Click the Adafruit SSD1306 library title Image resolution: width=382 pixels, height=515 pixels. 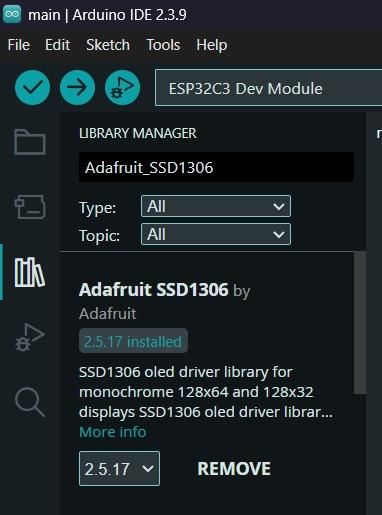pyautogui.click(x=154, y=289)
